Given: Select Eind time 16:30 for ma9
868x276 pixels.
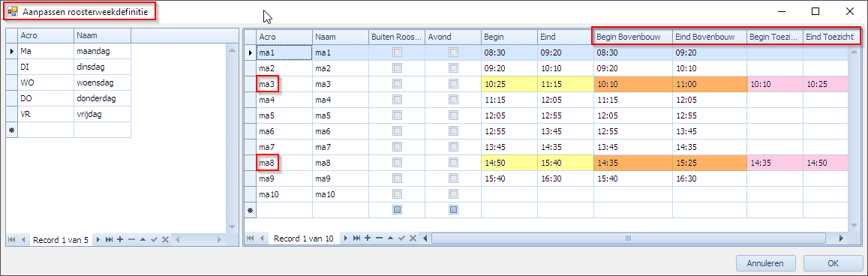Looking at the screenshot, I should [565, 178].
